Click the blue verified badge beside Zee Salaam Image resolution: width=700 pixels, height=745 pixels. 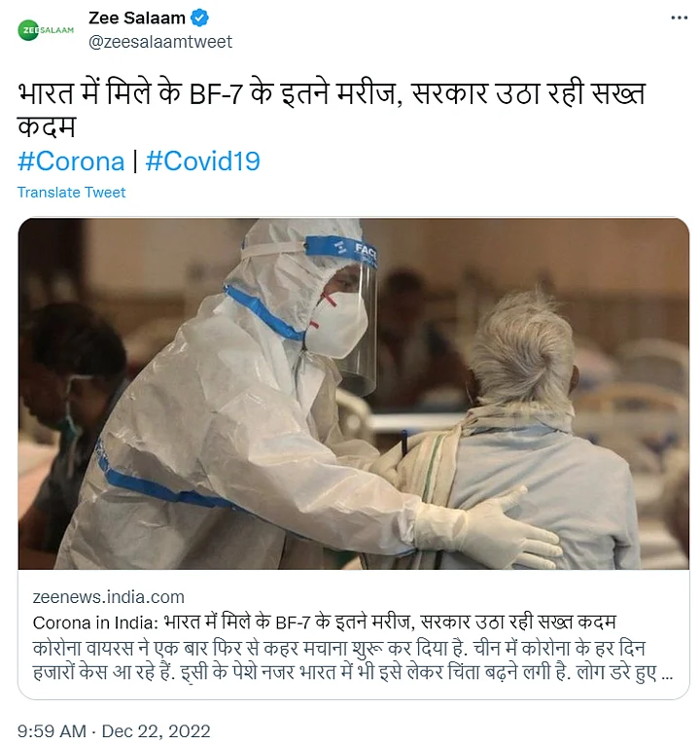coord(199,18)
